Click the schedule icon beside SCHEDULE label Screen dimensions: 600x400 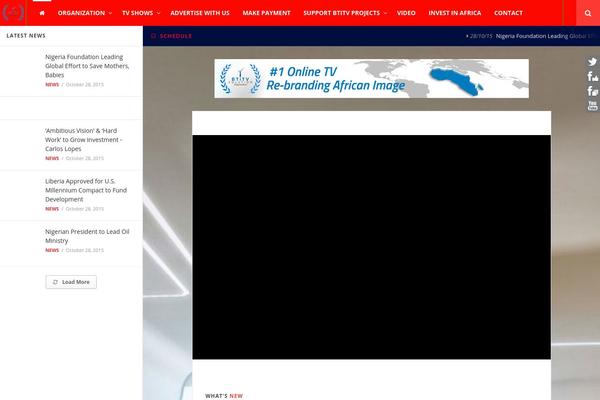point(153,36)
